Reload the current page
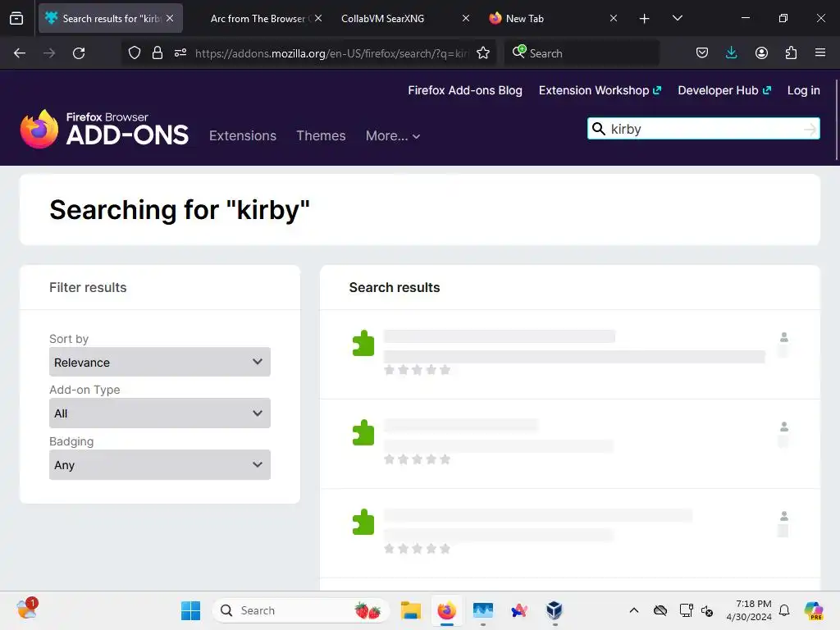The width and height of the screenshot is (840, 630). click(x=79, y=53)
